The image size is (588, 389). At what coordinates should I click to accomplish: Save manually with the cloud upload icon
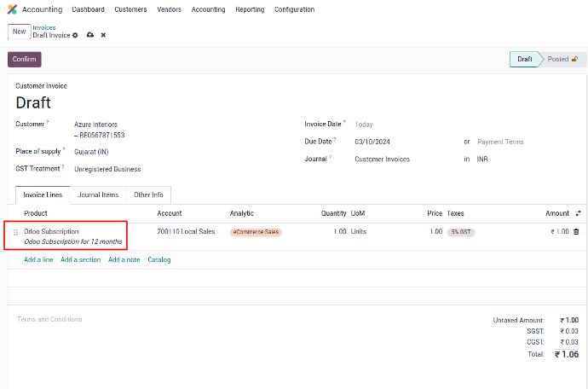[90, 35]
